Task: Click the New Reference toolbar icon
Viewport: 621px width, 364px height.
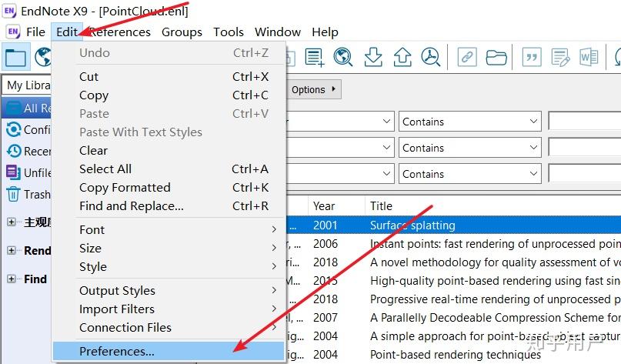Action: point(315,57)
